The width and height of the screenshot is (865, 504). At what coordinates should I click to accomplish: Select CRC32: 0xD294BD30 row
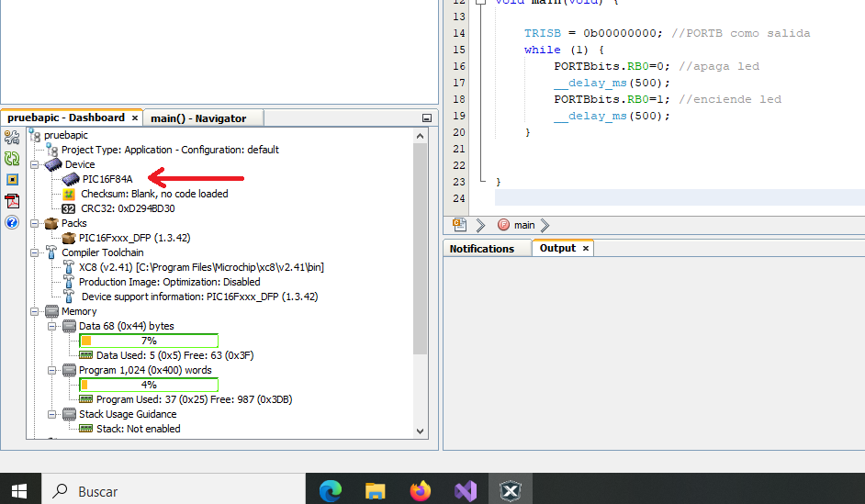tap(128, 209)
